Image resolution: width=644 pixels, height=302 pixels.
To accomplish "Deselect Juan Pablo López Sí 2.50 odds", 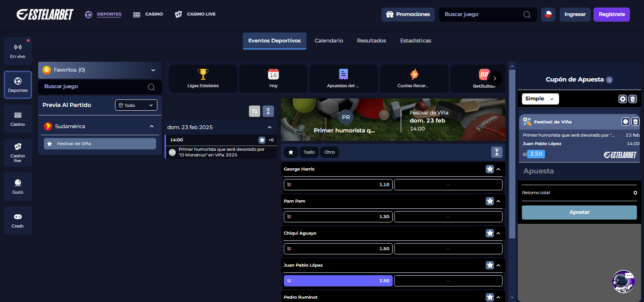I will click(338, 281).
